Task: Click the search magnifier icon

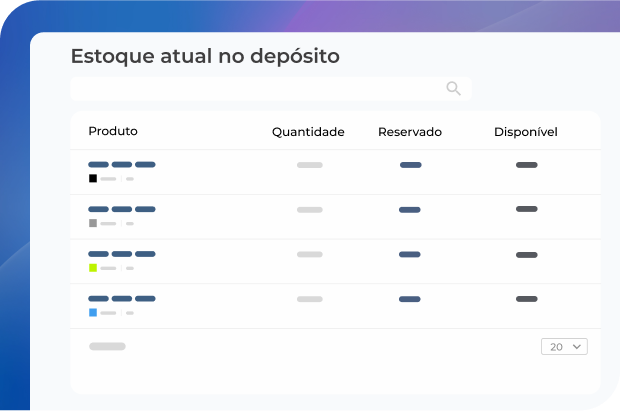Action: coord(453,89)
